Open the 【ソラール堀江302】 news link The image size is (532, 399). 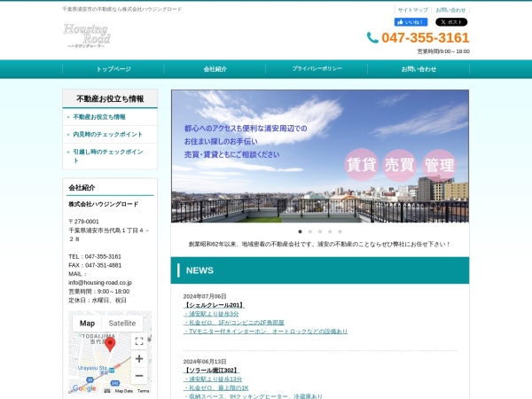[211, 371]
